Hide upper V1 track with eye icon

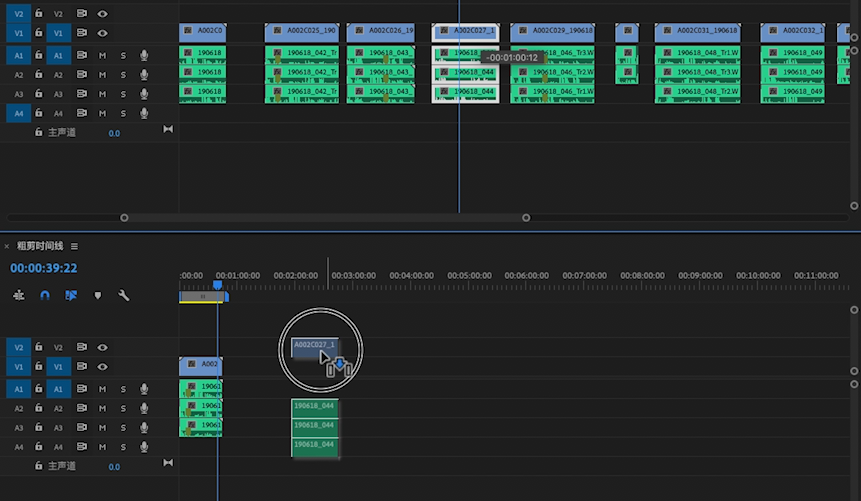pos(102,33)
